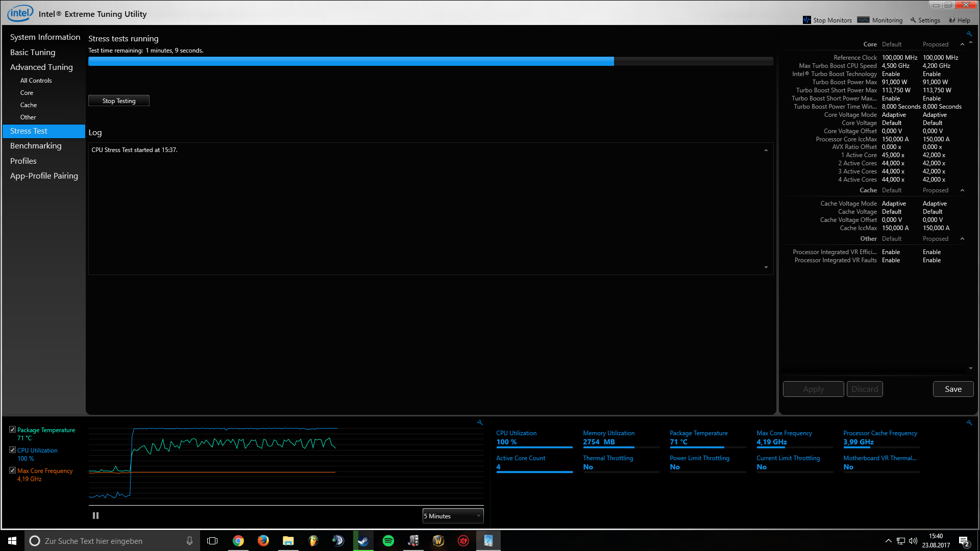
Task: Click the Save button
Action: pos(953,389)
